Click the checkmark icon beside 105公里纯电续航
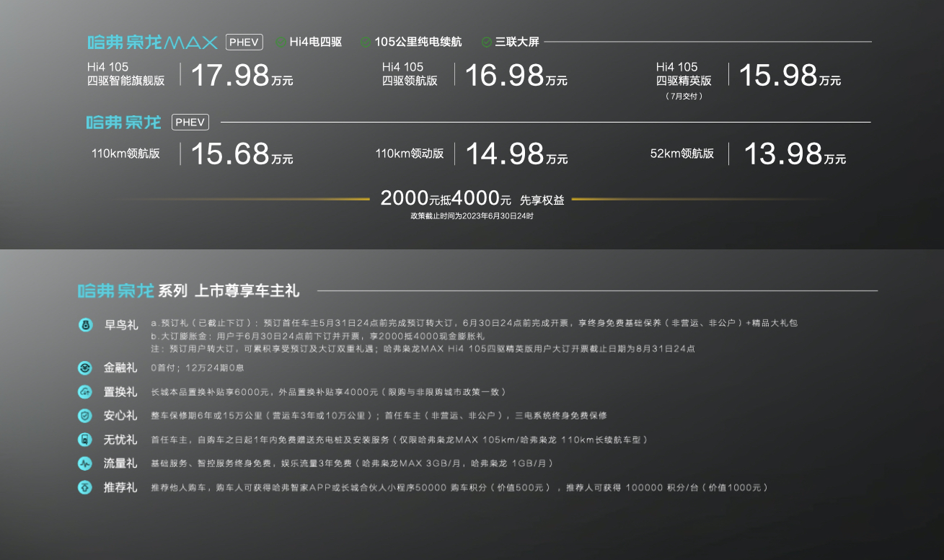 (366, 42)
